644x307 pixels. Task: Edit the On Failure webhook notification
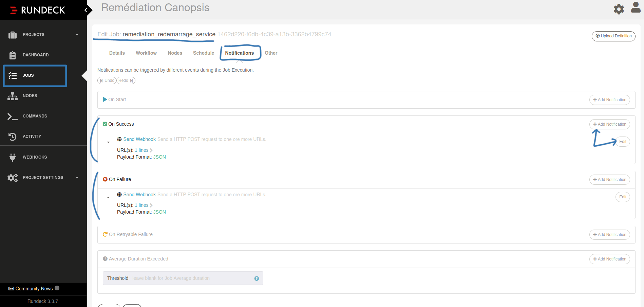click(x=623, y=197)
